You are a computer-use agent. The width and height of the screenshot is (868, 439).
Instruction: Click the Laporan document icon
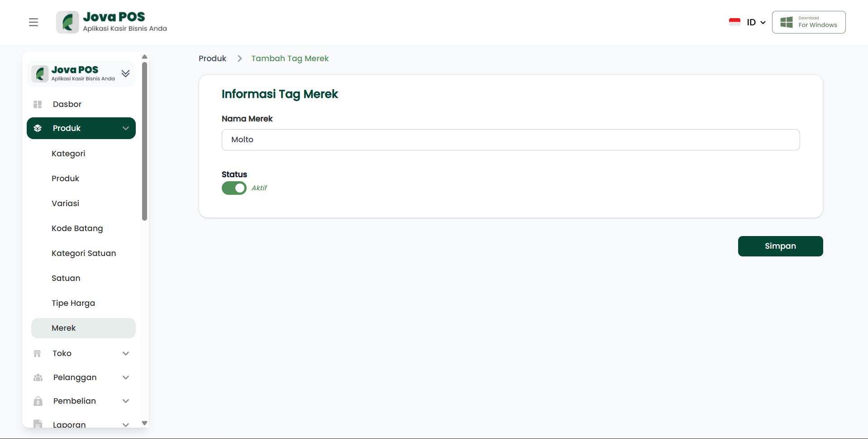pyautogui.click(x=38, y=424)
